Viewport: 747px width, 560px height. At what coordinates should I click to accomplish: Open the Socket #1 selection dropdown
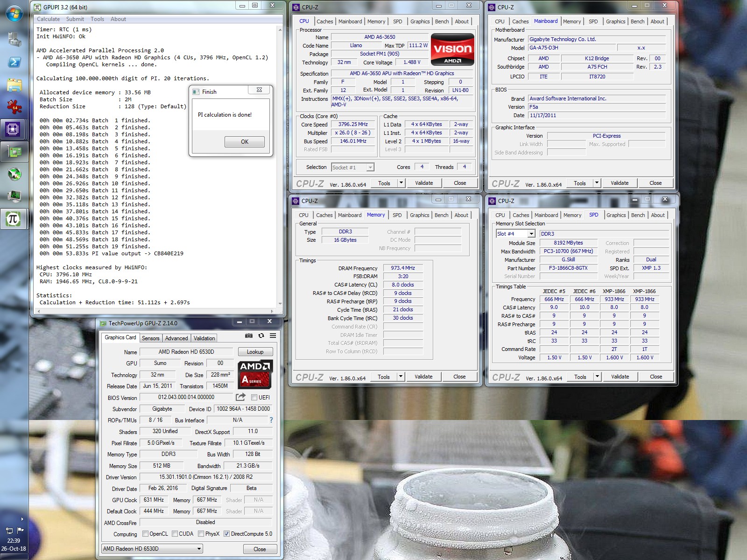[352, 167]
